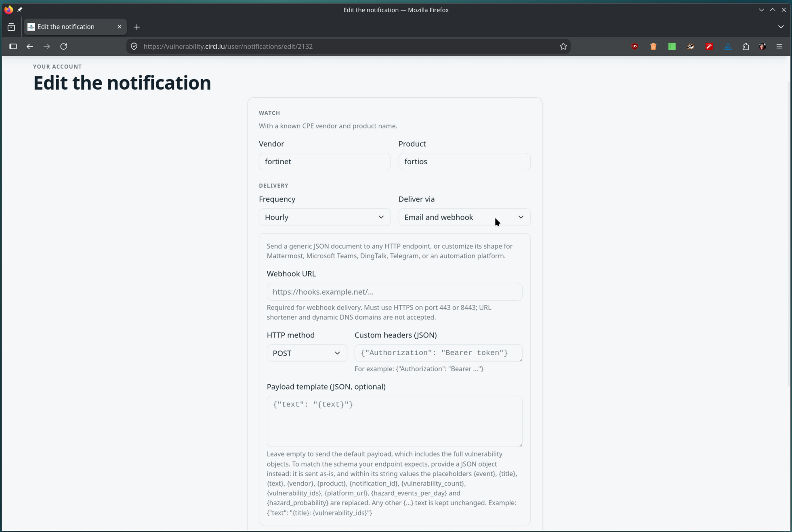The width and height of the screenshot is (792, 532).
Task: Open the Extensions puzzle piece menu
Action: click(746, 46)
